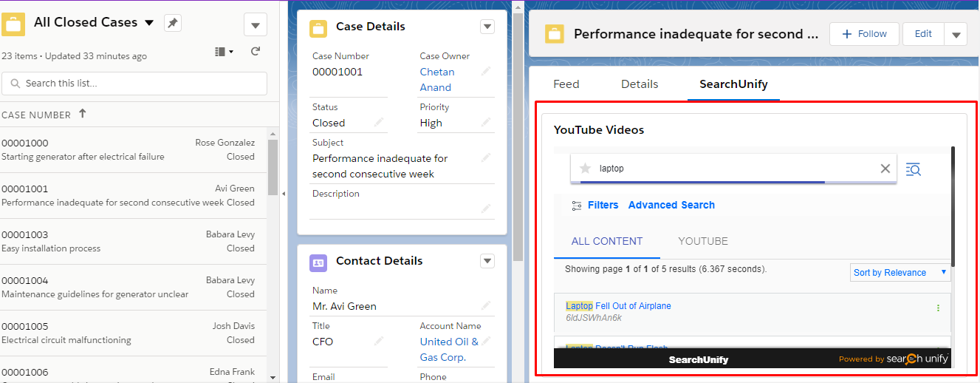Image resolution: width=980 pixels, height=383 pixels.
Task: Switch to the Details tab
Action: pyautogui.click(x=639, y=84)
